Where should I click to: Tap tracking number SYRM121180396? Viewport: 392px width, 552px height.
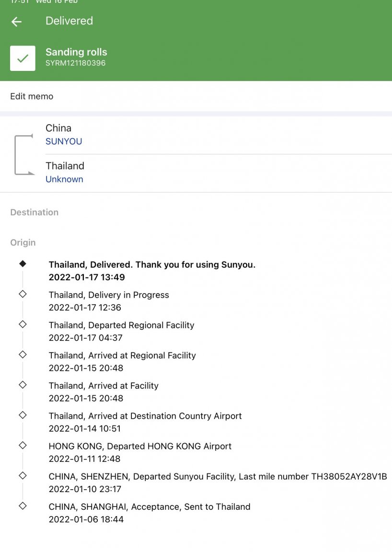tap(75, 63)
